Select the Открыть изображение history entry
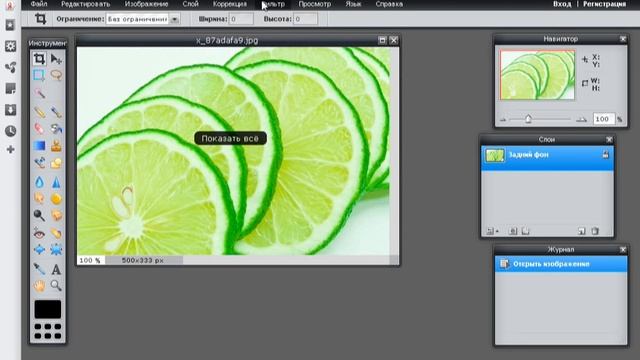This screenshot has width=640, height=360. [x=561, y=264]
